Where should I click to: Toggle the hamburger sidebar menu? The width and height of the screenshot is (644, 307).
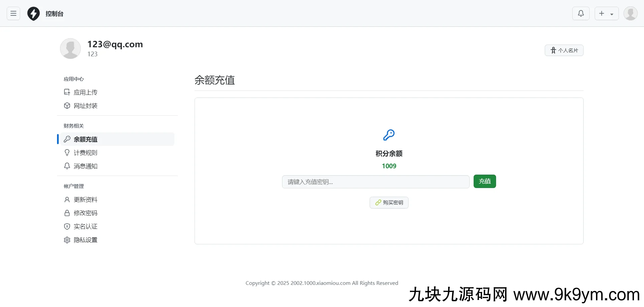[13, 13]
